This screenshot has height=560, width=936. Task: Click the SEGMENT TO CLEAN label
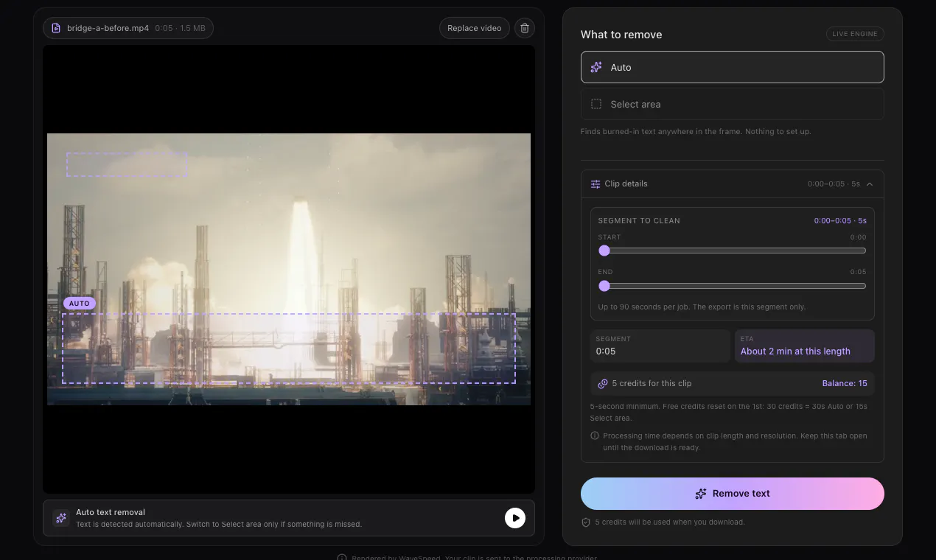click(639, 220)
